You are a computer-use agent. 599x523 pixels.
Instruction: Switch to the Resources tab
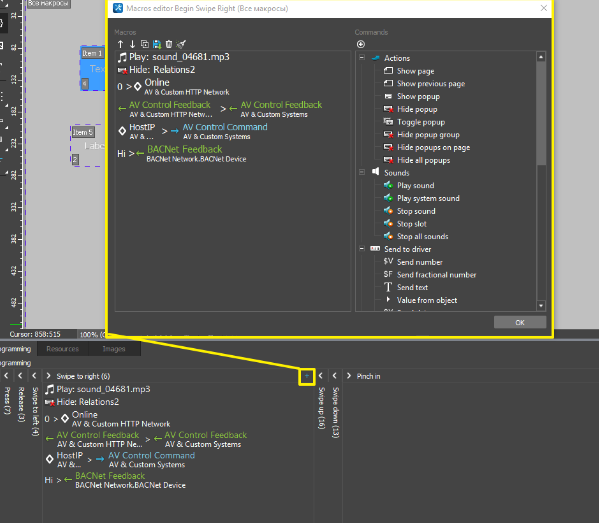63,349
